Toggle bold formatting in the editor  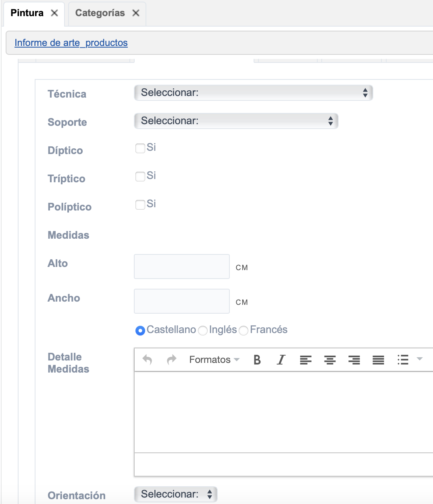pos(257,360)
